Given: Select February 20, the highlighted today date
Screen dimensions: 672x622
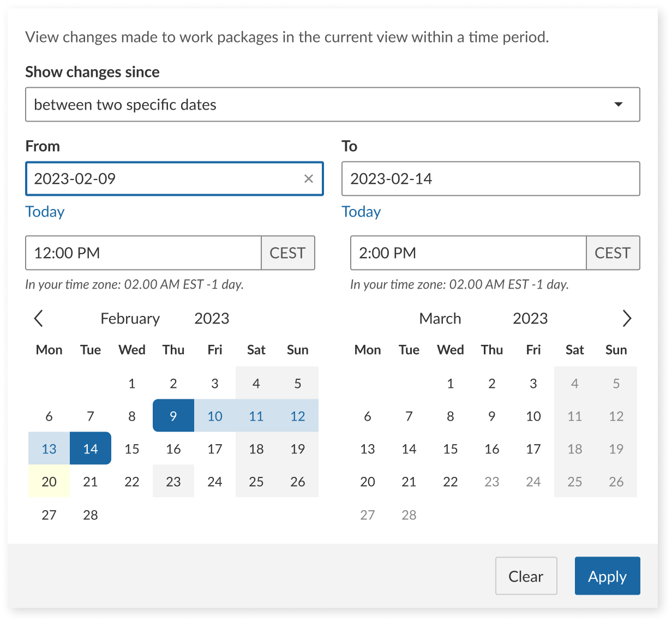Looking at the screenshot, I should pos(49,481).
